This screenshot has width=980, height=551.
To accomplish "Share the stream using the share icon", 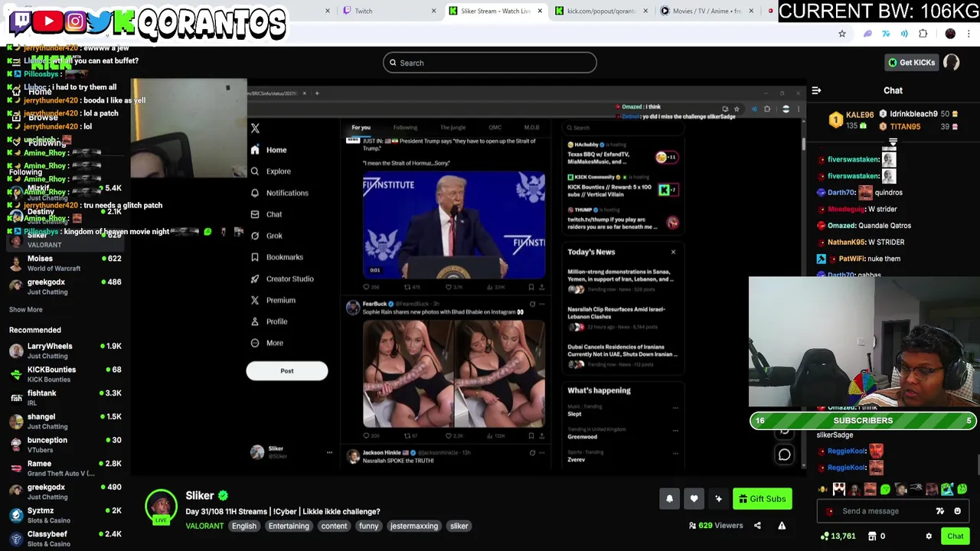I will 757,526.
